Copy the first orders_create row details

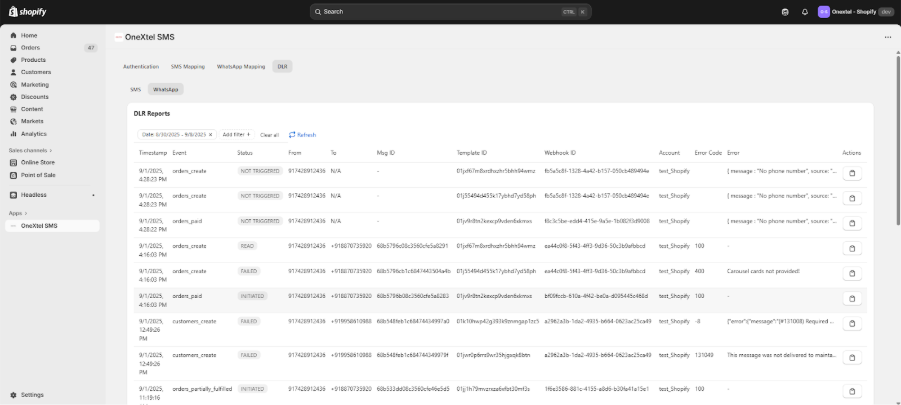pos(852,172)
